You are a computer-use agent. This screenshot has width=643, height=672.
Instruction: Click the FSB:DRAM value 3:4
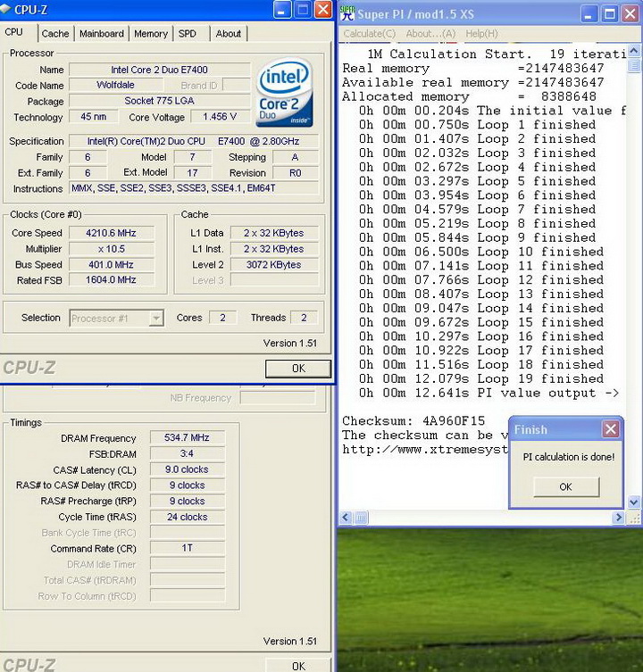[x=187, y=453]
